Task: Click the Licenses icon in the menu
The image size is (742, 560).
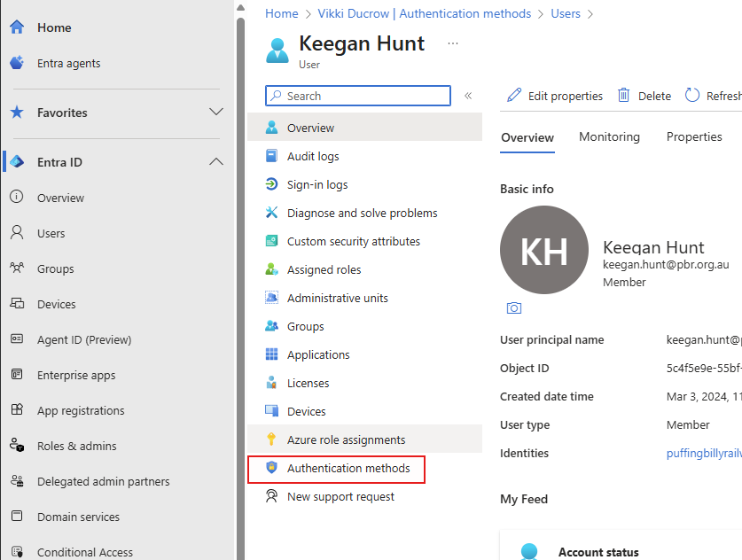Action: click(272, 383)
